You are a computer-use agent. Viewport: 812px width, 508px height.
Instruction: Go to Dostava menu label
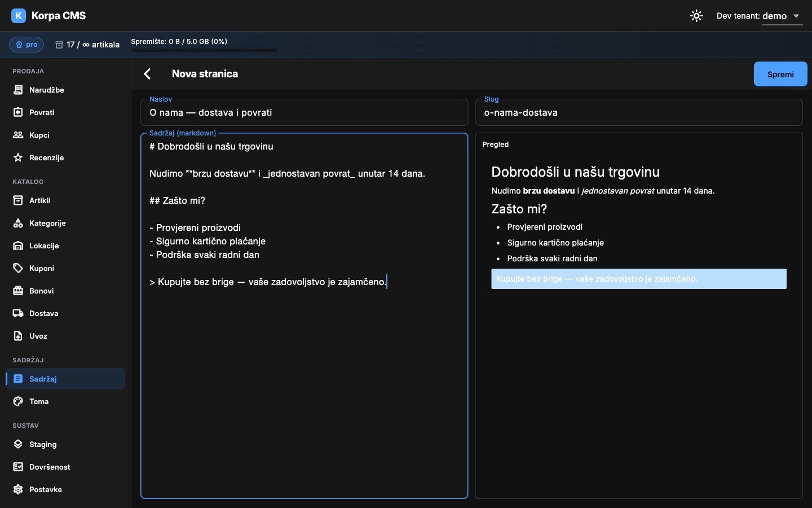pos(44,313)
